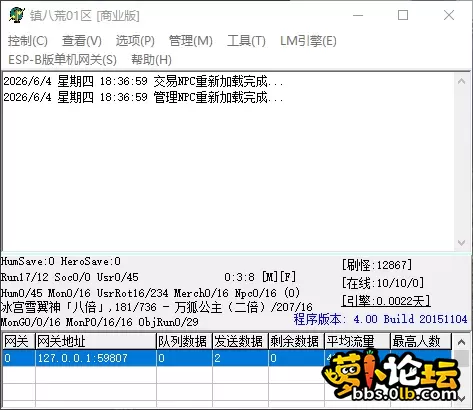Minimize the 镇八荒01区 window
473x410 pixels.
358,15
